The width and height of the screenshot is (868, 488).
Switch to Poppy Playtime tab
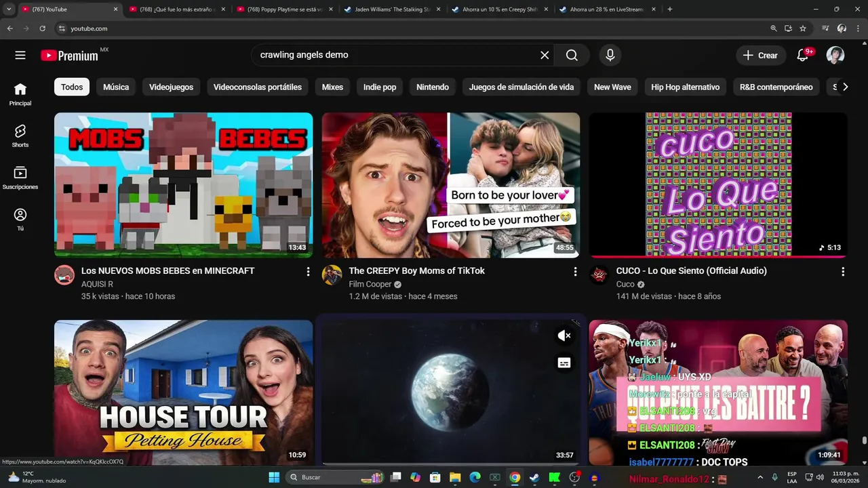285,9
